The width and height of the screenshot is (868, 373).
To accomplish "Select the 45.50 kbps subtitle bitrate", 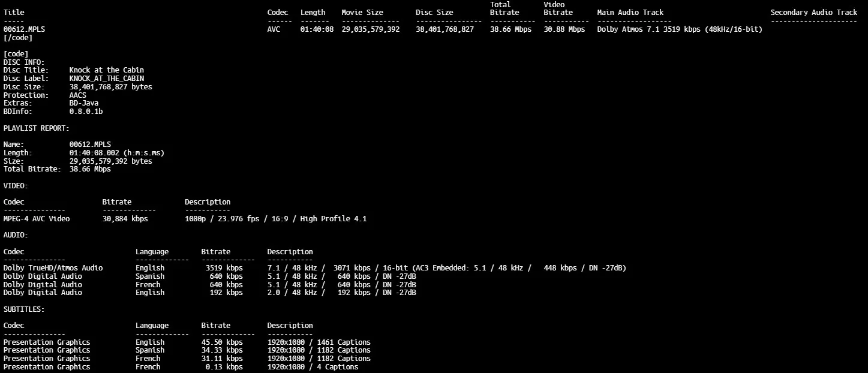I will pos(222,342).
